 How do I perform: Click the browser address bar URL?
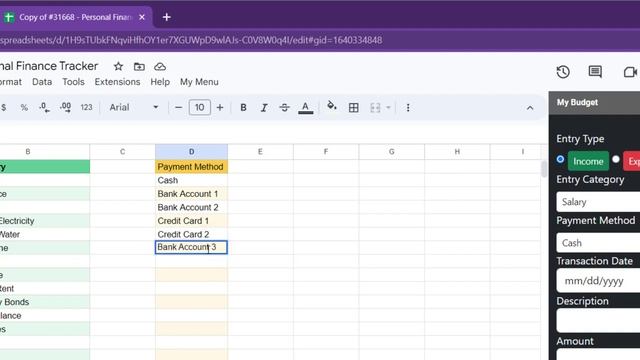click(x=191, y=40)
